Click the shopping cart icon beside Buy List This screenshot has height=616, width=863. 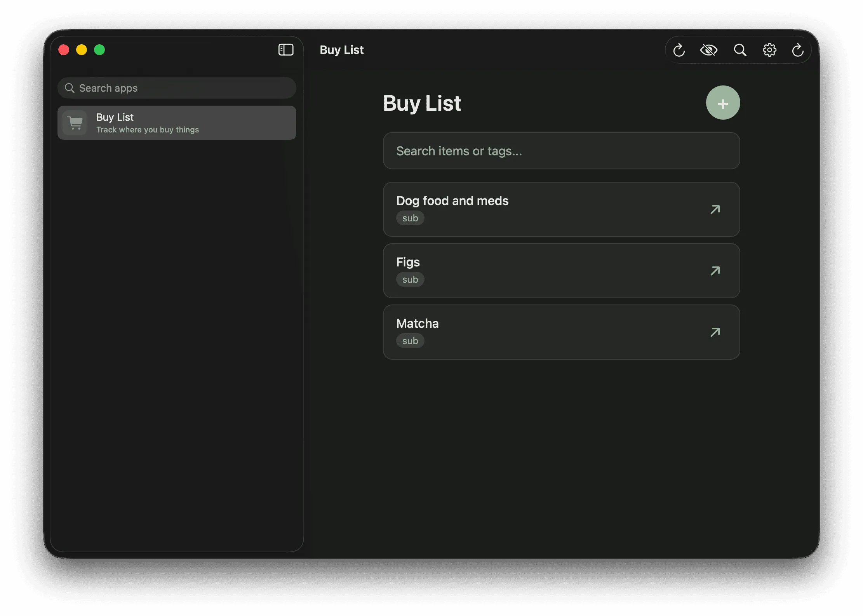coord(75,123)
